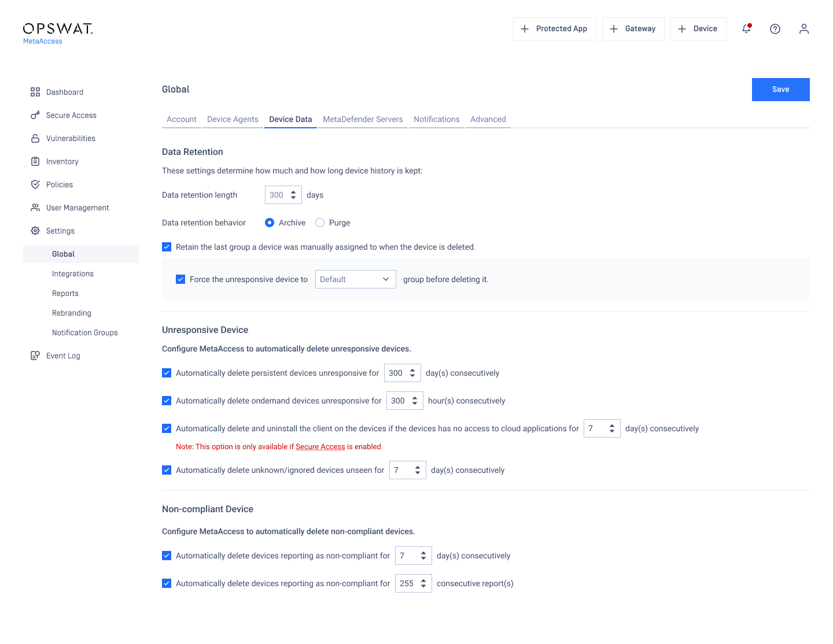This screenshot has width=833, height=644.
Task: Go to the Dashboard page
Action: coord(65,92)
